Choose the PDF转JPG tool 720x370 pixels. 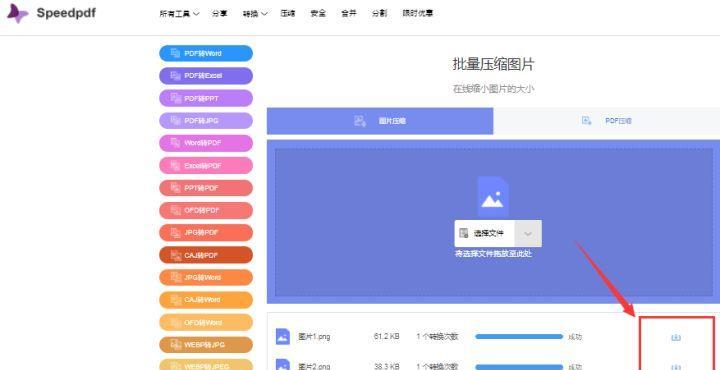[206, 121]
